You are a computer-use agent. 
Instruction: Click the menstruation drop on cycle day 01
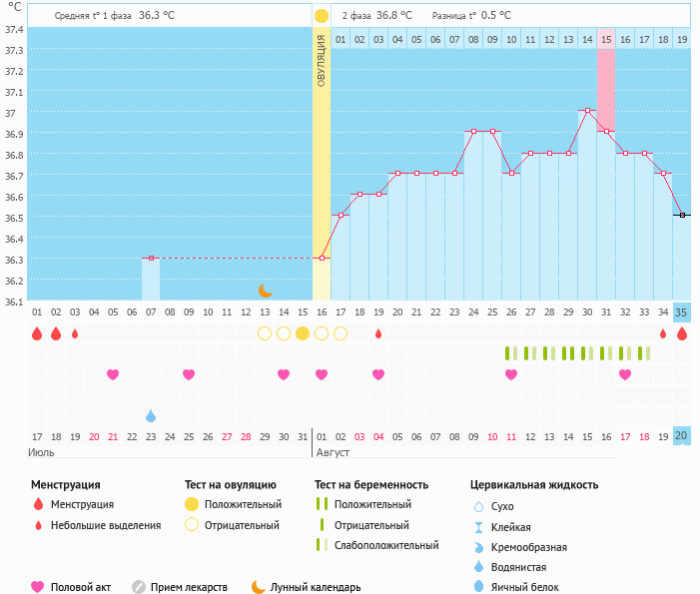[37, 333]
